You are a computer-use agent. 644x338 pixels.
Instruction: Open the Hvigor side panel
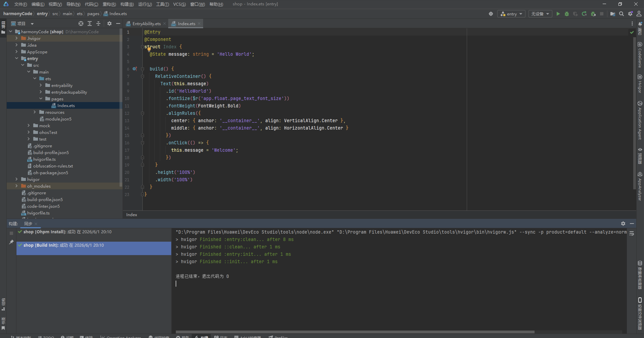coord(640,84)
